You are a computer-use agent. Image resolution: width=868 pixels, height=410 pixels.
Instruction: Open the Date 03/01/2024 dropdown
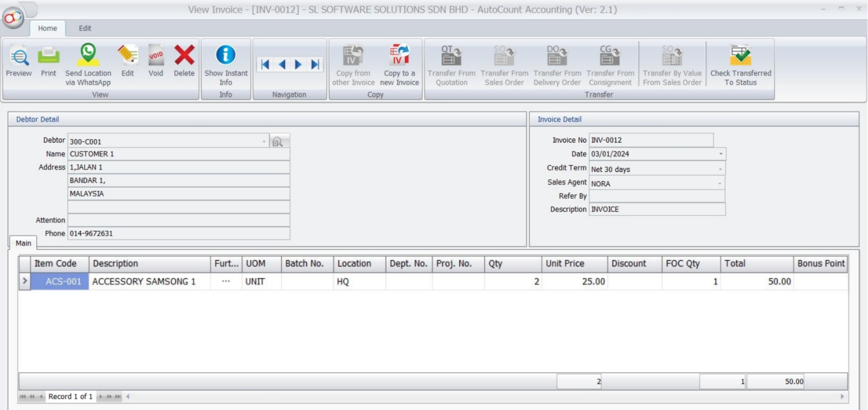721,154
